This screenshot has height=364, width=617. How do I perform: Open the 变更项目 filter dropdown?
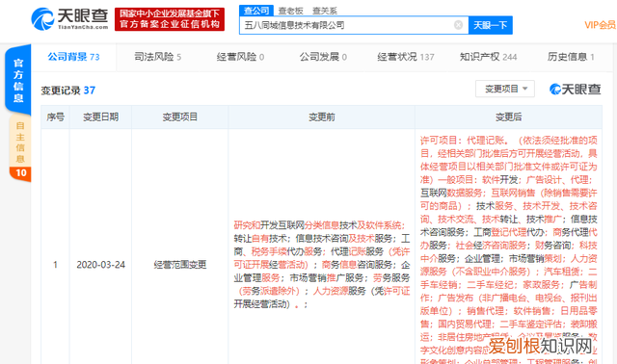505,89
